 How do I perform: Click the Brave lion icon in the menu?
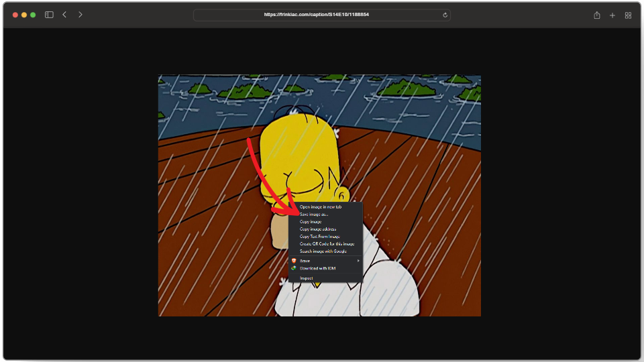[294, 261]
